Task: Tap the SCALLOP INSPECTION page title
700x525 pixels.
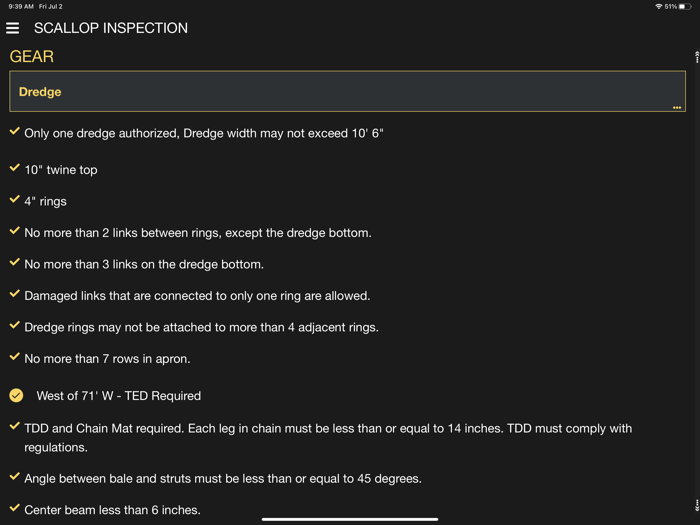Action: tap(111, 28)
